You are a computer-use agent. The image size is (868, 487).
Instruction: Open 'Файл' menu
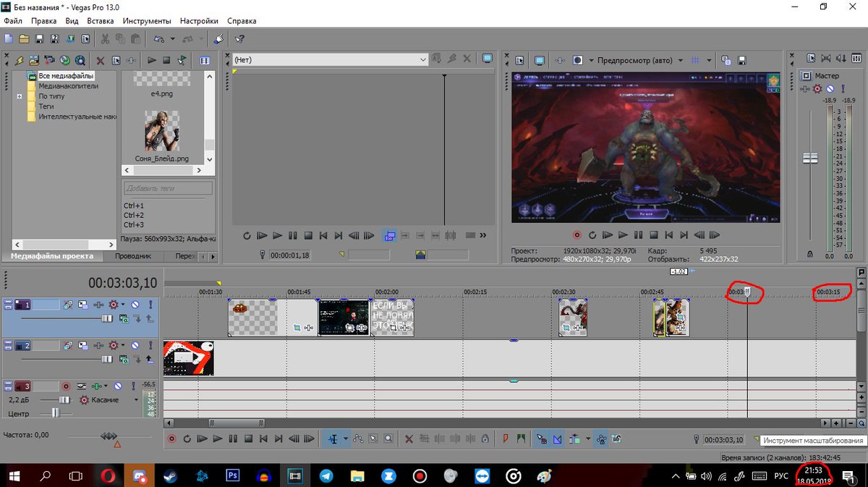click(13, 21)
